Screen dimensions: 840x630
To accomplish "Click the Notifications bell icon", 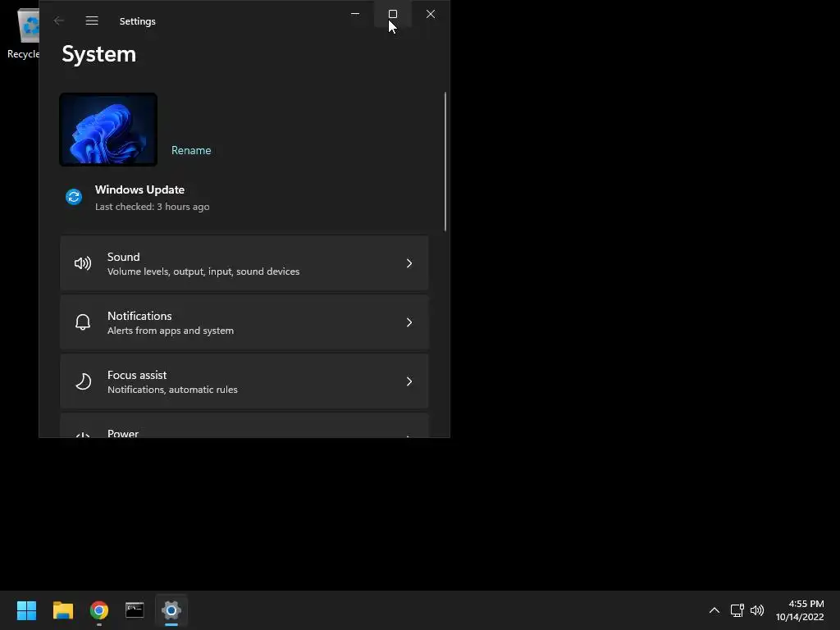I will [83, 322].
